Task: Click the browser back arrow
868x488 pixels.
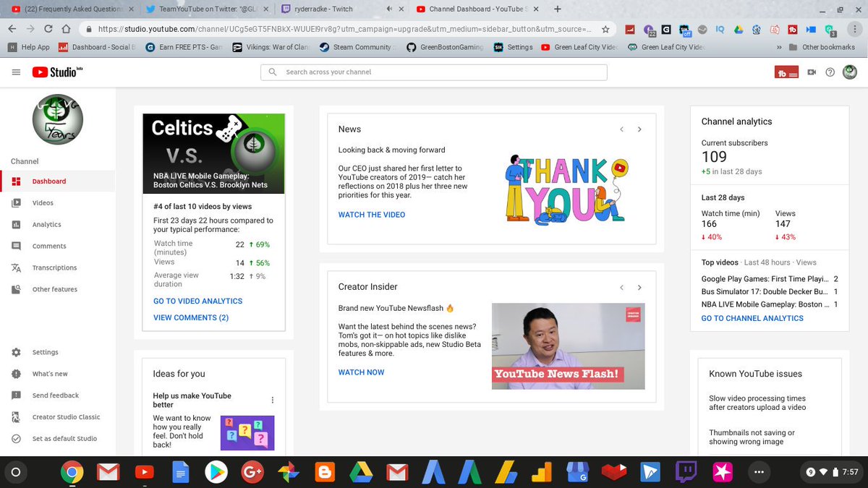Action: [12, 30]
